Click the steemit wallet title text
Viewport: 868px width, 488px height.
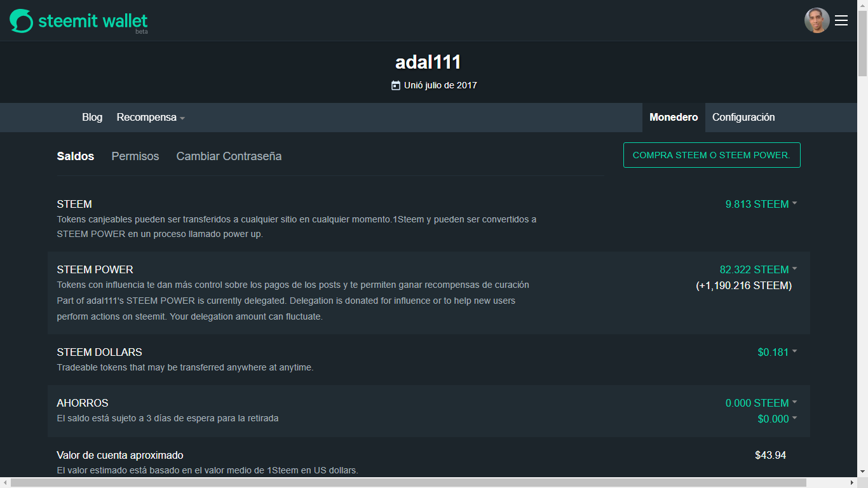pyautogui.click(x=93, y=20)
